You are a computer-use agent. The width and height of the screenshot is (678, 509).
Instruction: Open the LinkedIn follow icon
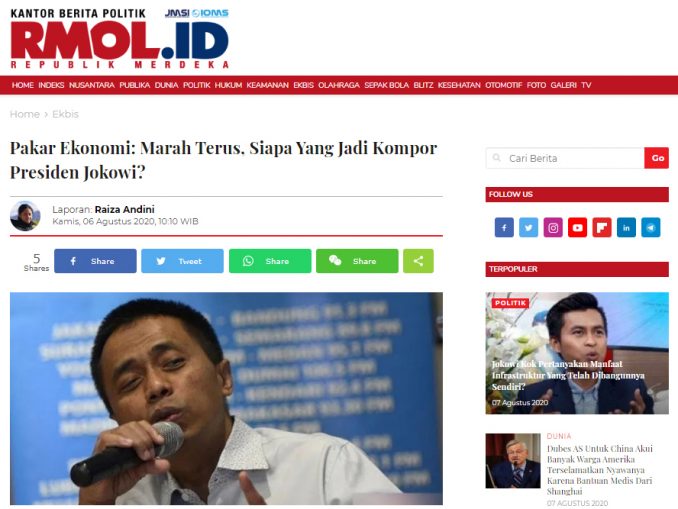point(626,227)
